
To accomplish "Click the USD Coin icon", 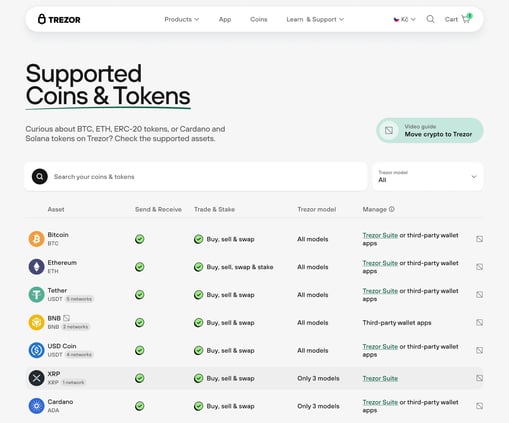I will pyautogui.click(x=36, y=350).
